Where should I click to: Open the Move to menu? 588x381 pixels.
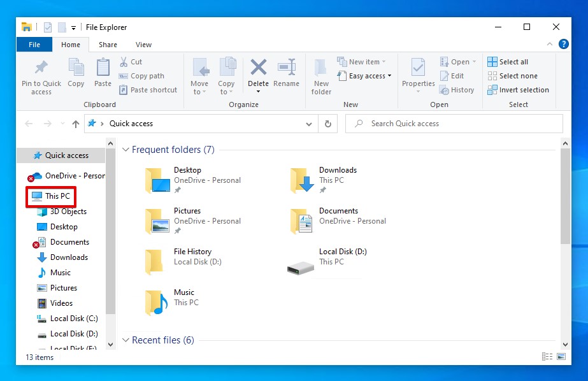(x=199, y=76)
